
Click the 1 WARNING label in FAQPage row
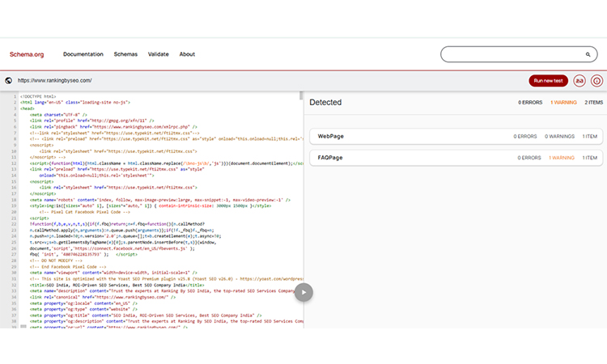click(562, 158)
